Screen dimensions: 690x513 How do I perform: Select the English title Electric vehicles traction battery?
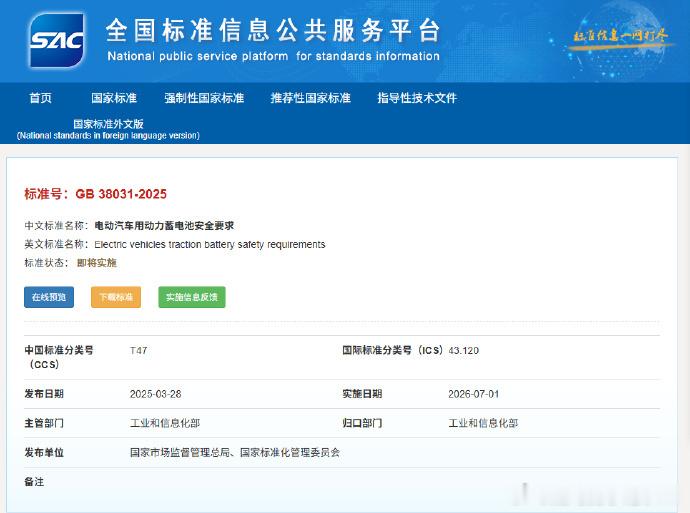point(209,245)
